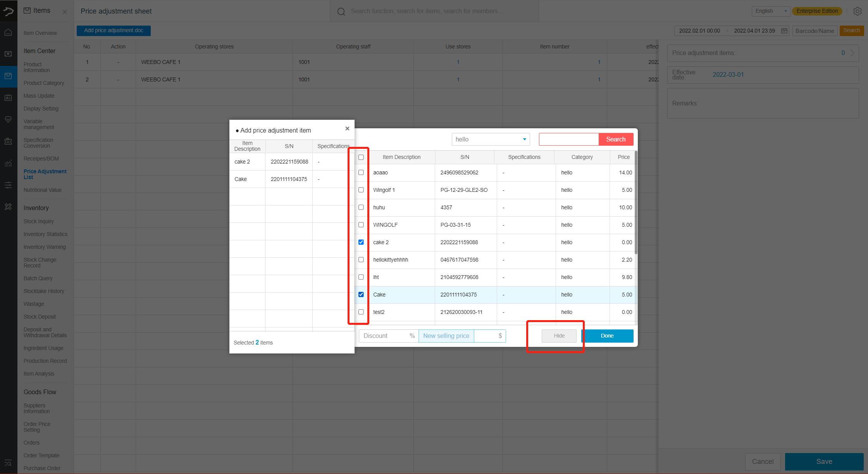Open the home icon in the dark sidebar

(8, 33)
